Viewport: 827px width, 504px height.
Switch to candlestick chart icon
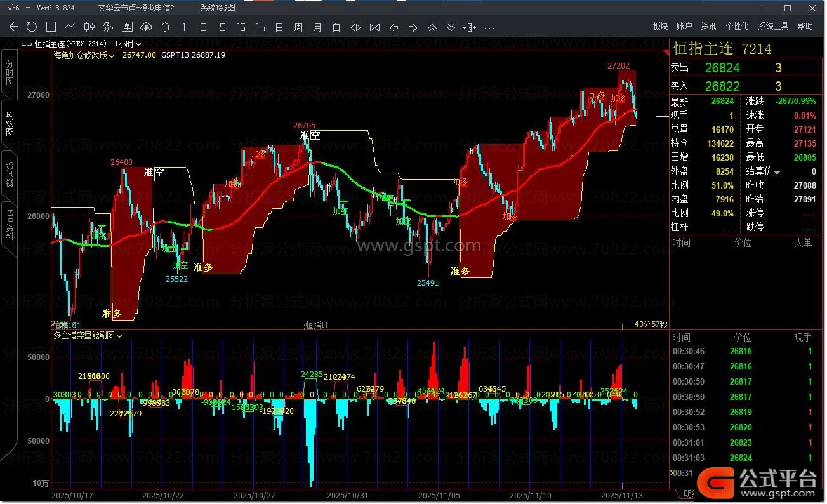89,27
